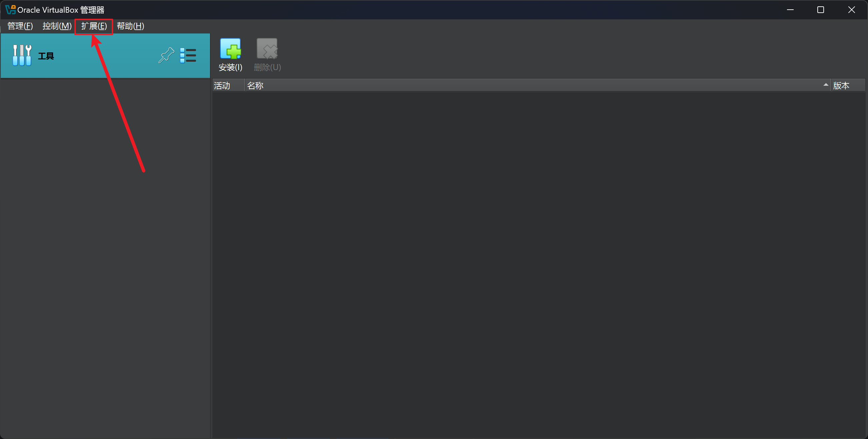Open the Tools list menu icon
The width and height of the screenshot is (868, 439).
point(188,55)
